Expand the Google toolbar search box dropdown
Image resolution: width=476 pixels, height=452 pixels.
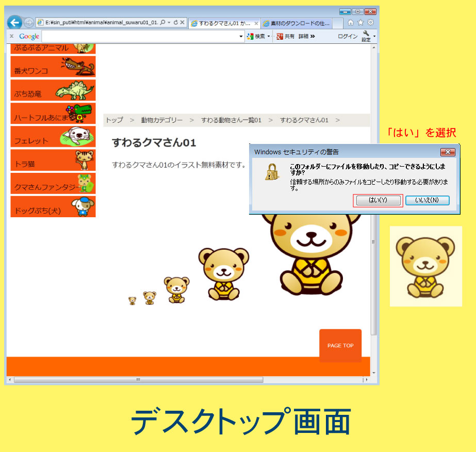click(x=241, y=37)
